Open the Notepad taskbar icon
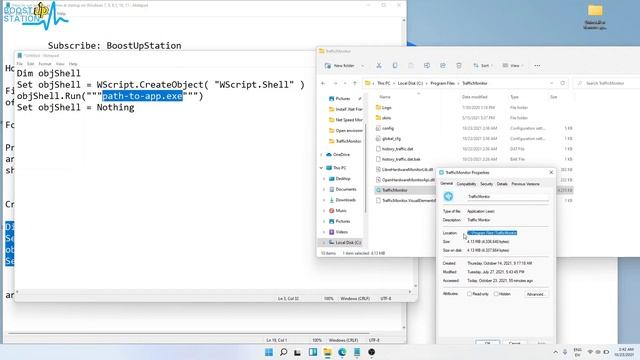 tap(357, 352)
